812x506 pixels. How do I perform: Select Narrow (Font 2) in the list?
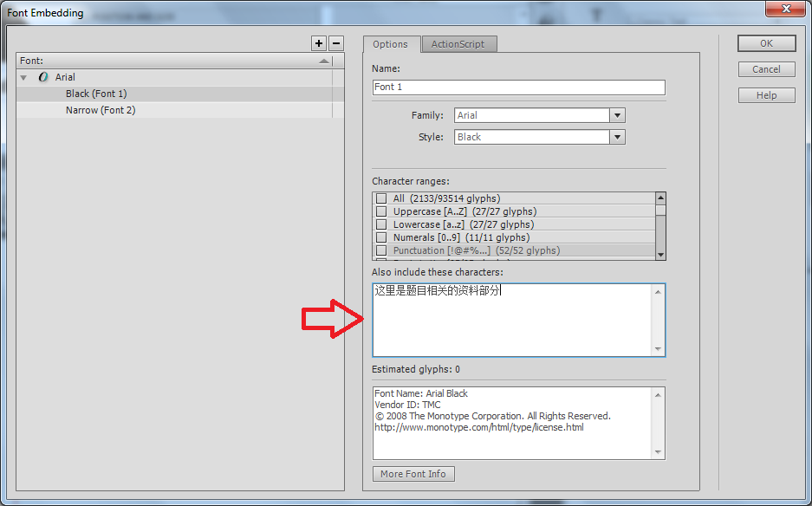(101, 110)
